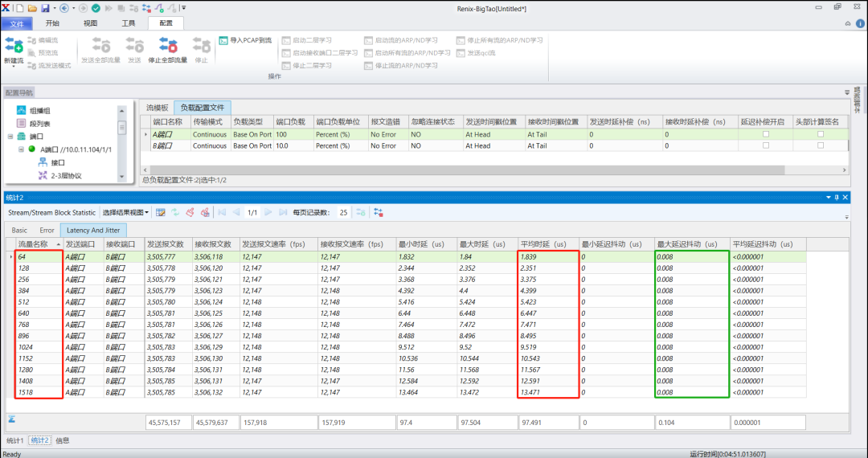Switch to the 开始 ribbon tab
The width and height of the screenshot is (868, 458).
[x=52, y=23]
